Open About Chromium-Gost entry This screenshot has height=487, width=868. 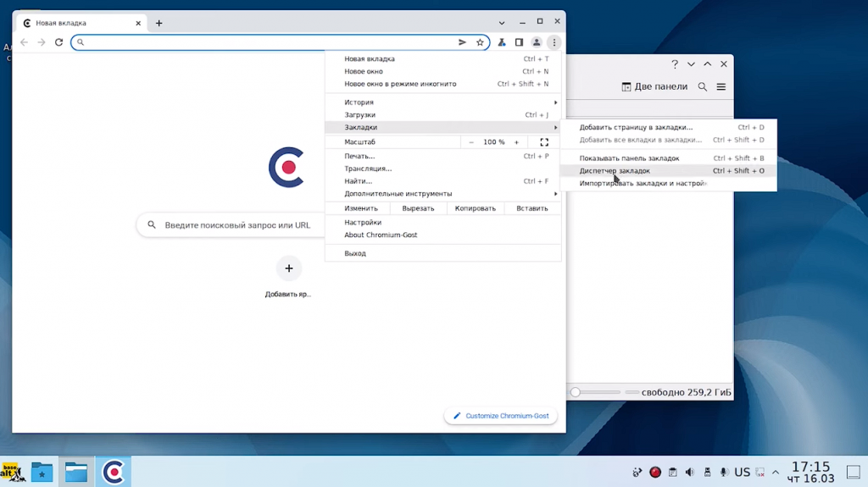[442, 235]
